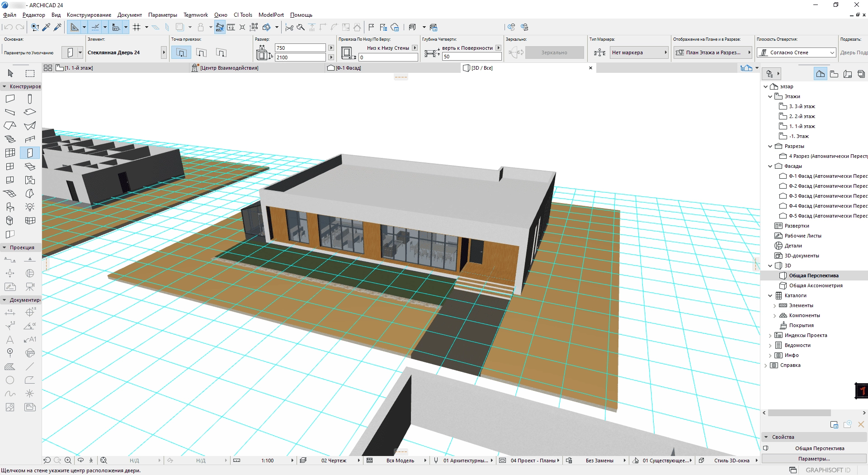Image resolution: width=868 pixels, height=475 pixels.
Task: Select the Camera tool
Action: (x=30, y=287)
